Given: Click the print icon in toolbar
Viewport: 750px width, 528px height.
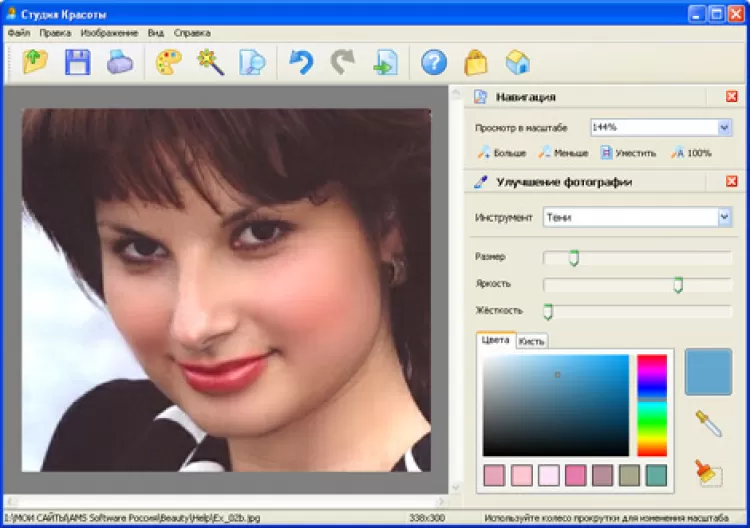Looking at the screenshot, I should point(120,62).
